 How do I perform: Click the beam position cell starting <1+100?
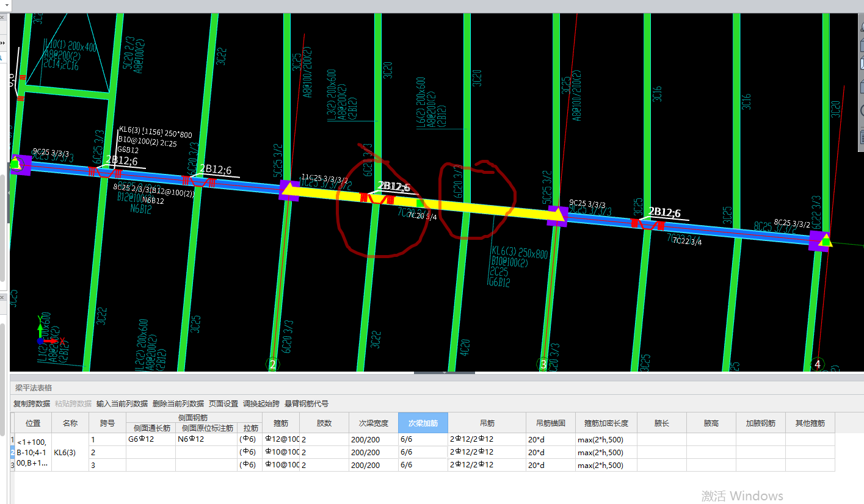(34, 453)
